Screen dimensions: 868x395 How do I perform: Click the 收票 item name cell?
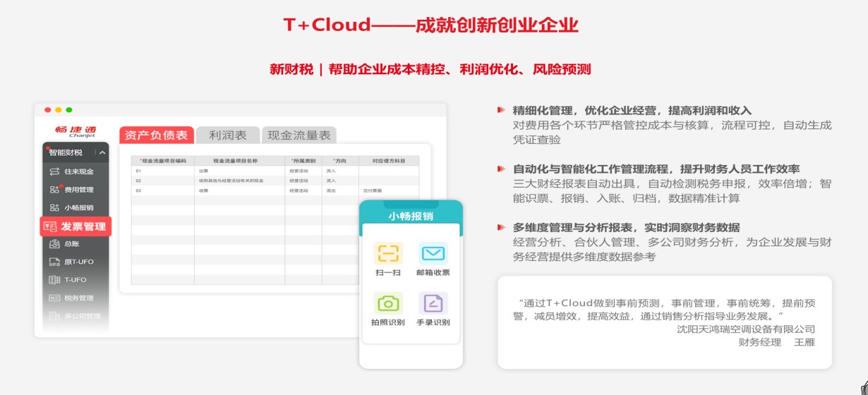203,190
